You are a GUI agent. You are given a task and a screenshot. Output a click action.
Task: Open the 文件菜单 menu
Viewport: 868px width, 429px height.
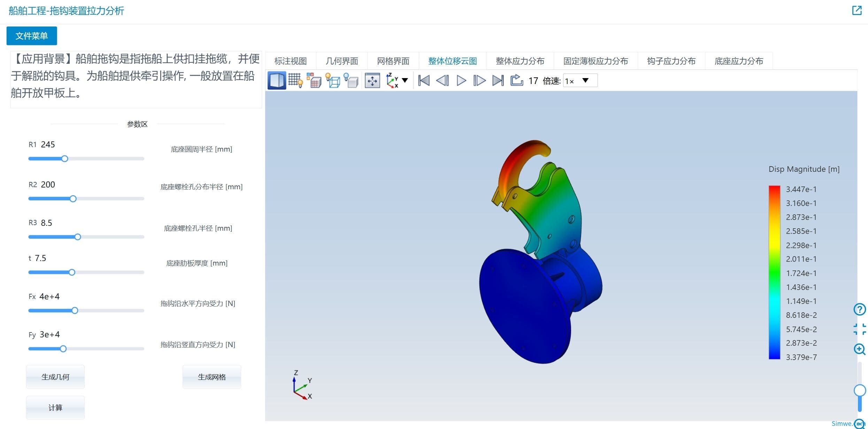[x=32, y=36]
